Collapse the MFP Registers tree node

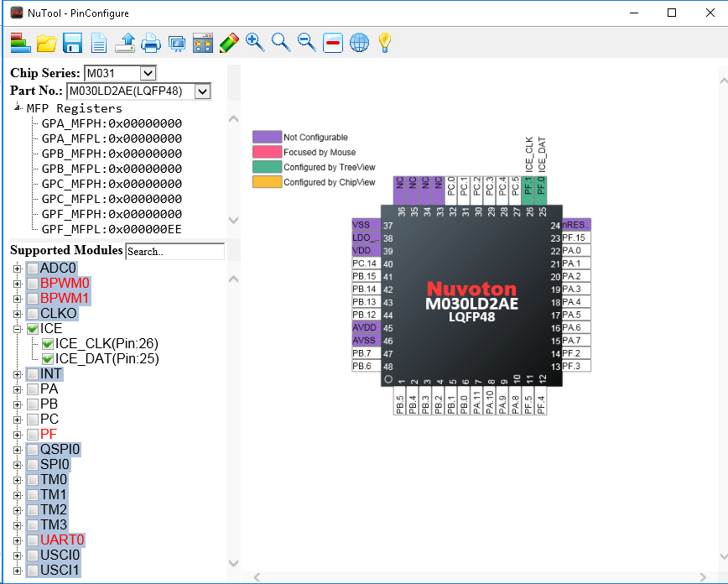[x=18, y=107]
